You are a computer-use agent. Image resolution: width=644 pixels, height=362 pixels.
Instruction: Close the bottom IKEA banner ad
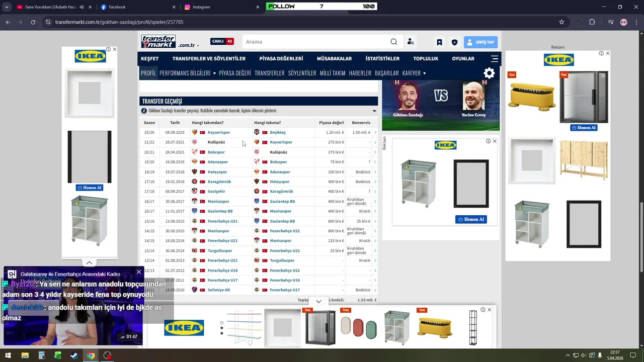(489, 310)
